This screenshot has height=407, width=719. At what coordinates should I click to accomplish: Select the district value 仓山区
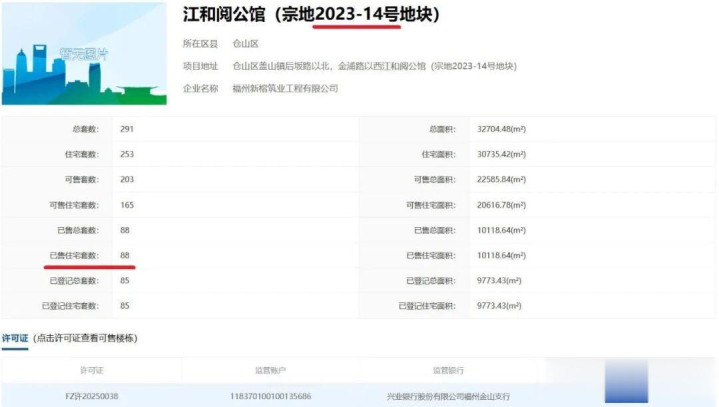point(245,44)
